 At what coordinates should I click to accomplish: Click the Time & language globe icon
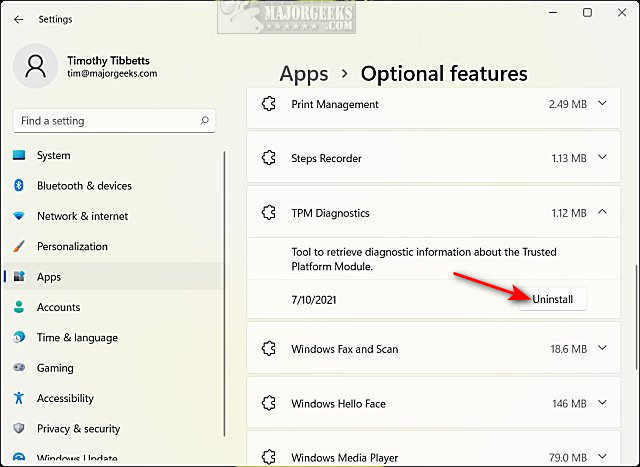(19, 337)
